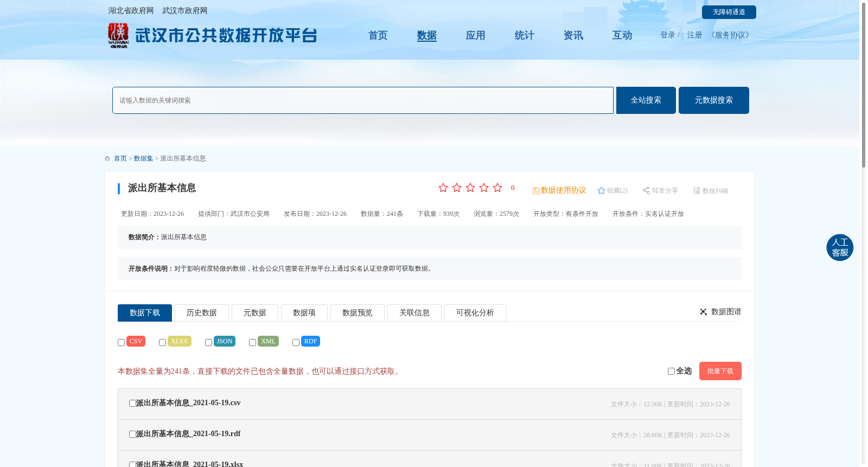Click the 全站搜索 button

click(x=646, y=100)
